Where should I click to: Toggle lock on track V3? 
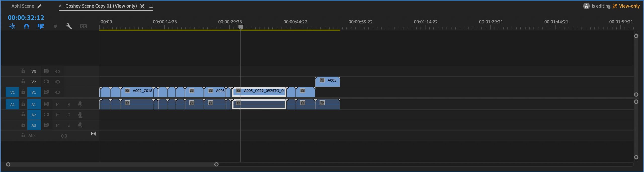point(23,71)
